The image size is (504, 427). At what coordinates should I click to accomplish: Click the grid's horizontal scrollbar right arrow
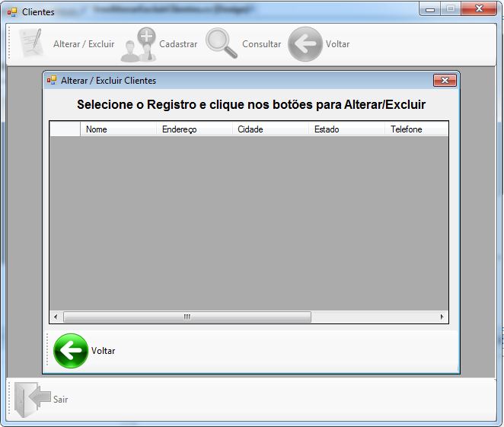pyautogui.click(x=442, y=317)
